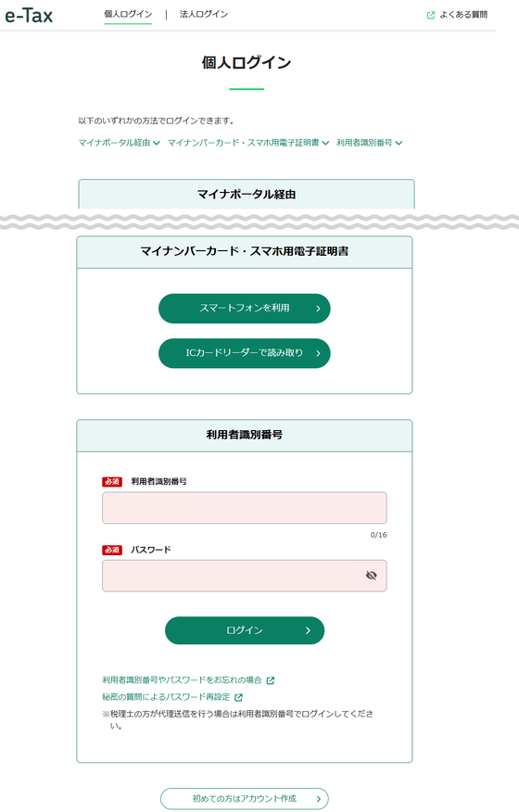Click external link icon beside よくある質問
The height and width of the screenshot is (812, 519).
[430, 15]
